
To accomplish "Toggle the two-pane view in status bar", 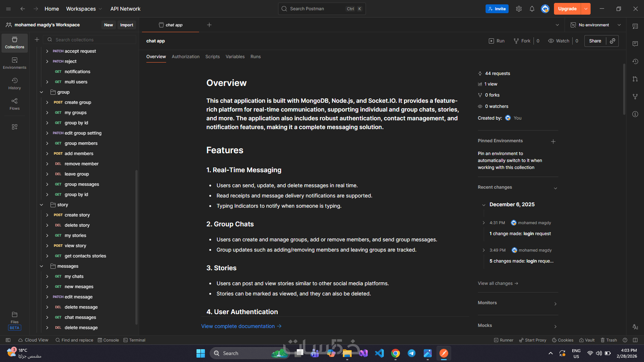I will tap(635, 340).
